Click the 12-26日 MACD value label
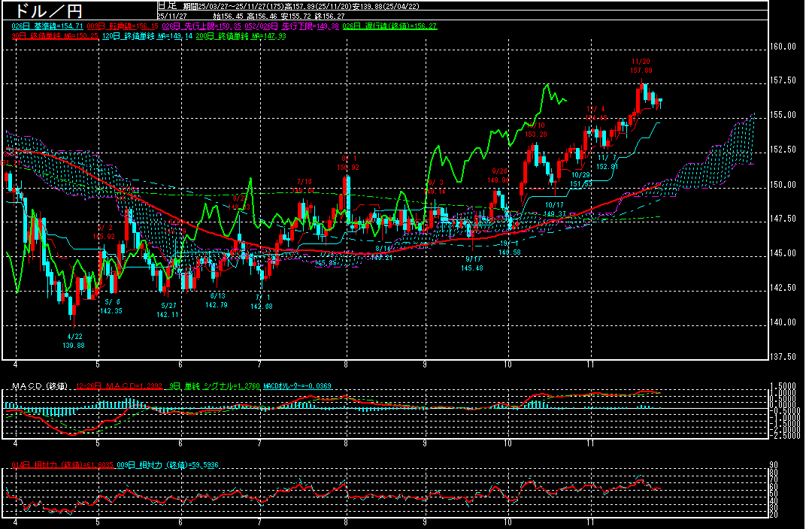 coord(117,386)
